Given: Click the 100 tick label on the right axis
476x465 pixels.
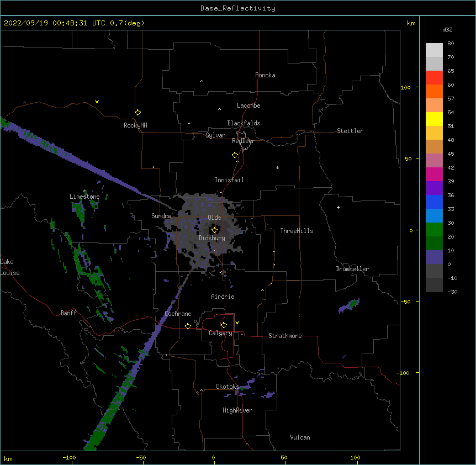Looking at the screenshot, I should pyautogui.click(x=405, y=87).
